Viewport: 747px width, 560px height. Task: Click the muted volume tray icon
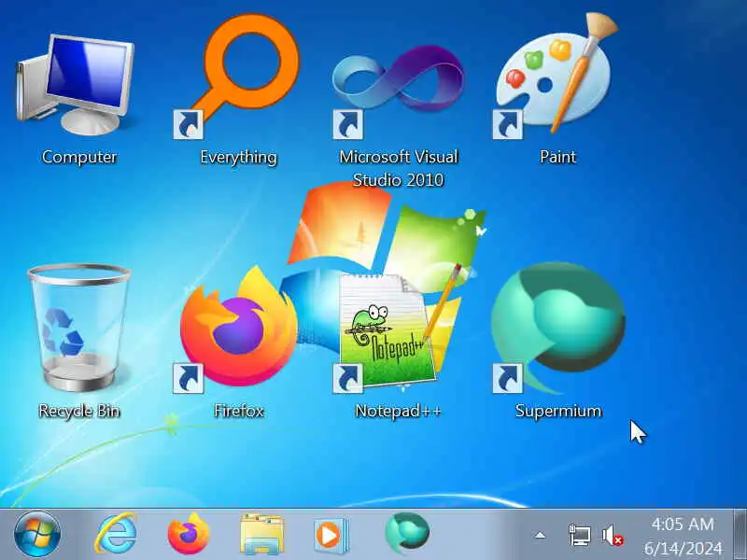(613, 535)
